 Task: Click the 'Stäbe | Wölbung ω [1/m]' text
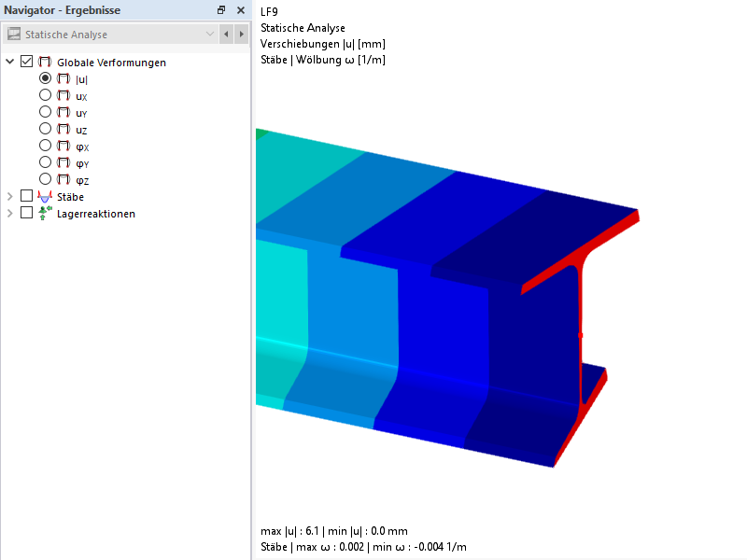[x=323, y=60]
